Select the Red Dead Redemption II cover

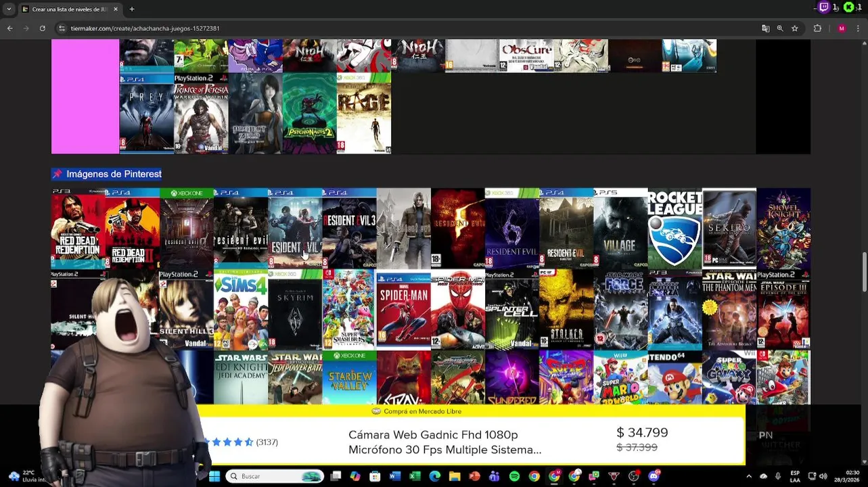(x=132, y=229)
